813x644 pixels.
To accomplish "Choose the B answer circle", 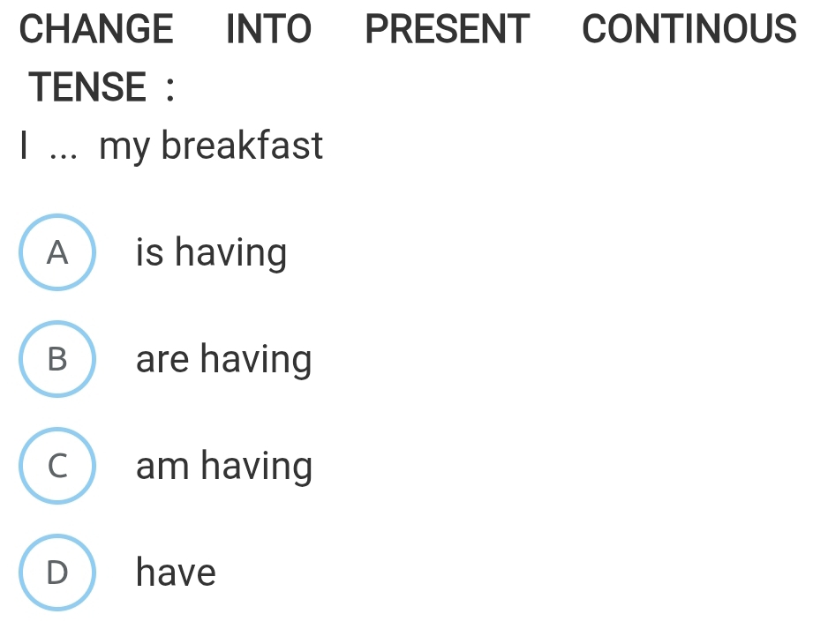I will tap(56, 359).
